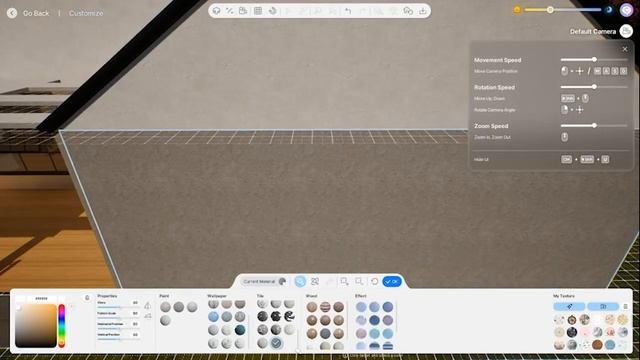Select the black-and-white swirl Tile swatch
This screenshot has width=640, height=360.
pyautogui.click(x=289, y=316)
